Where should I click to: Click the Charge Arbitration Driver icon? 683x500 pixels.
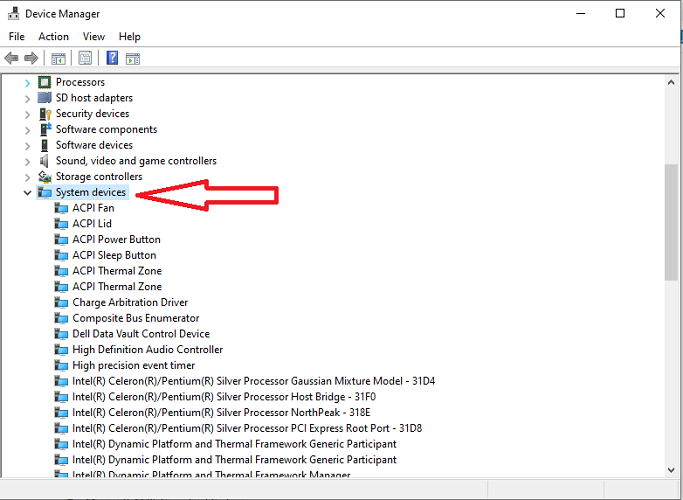pos(61,302)
